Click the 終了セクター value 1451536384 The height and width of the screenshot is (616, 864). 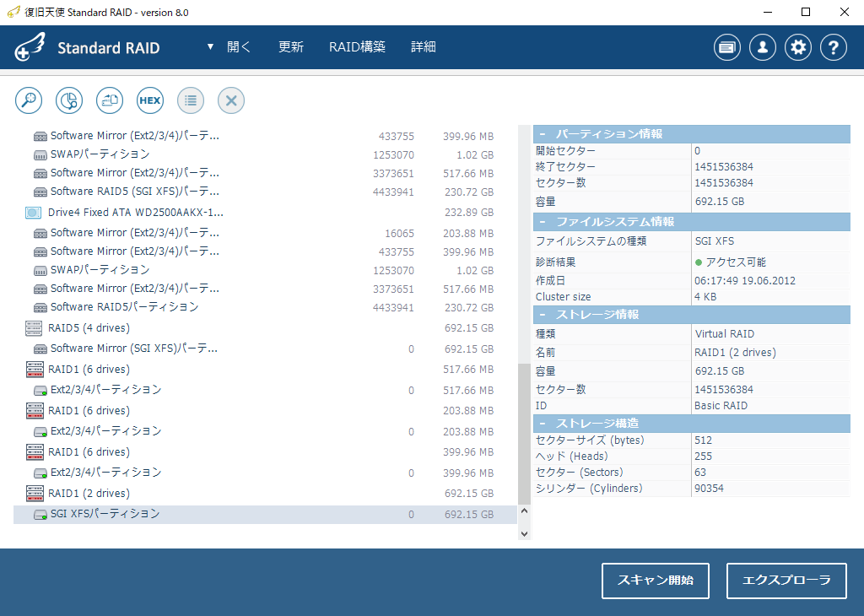pos(723,167)
